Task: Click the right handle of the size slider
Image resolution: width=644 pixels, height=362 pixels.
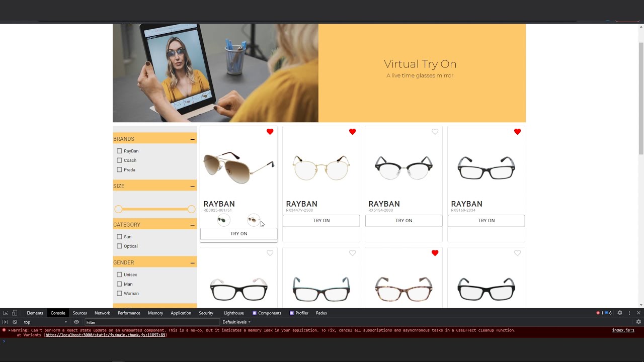Action: pos(191,209)
